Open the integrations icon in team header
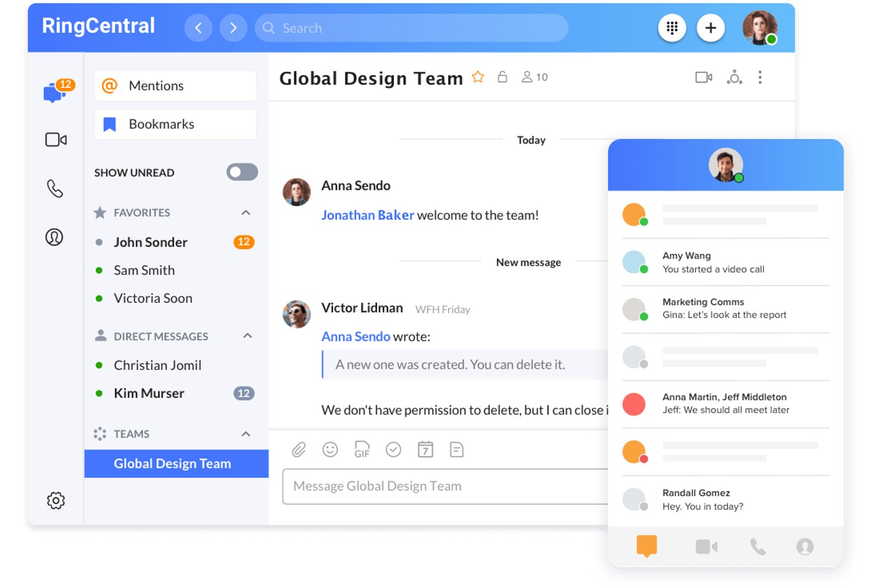This screenshot has height=588, width=882. [734, 77]
